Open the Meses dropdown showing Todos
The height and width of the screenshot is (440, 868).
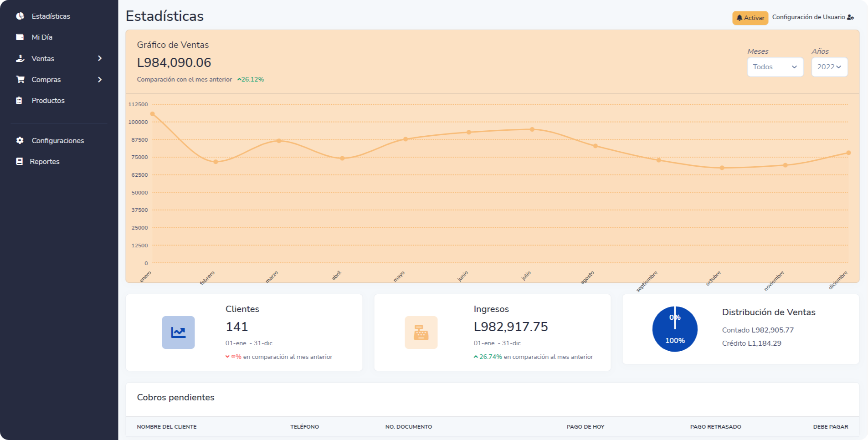(x=775, y=67)
